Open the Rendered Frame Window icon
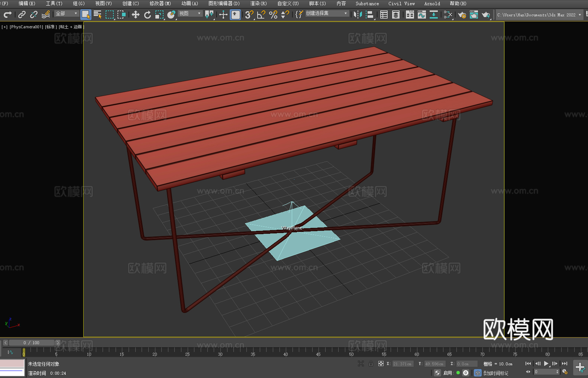Image resolution: width=588 pixels, height=378 pixels. point(474,14)
